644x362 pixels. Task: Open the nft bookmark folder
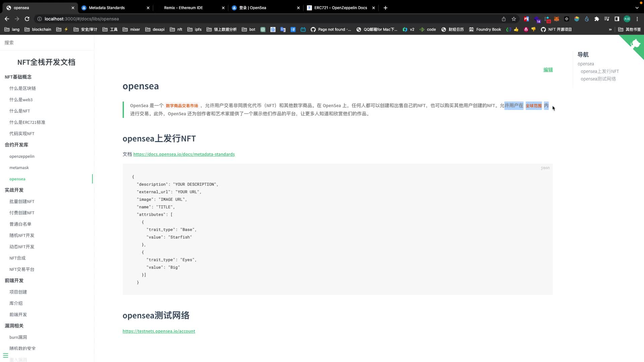pos(176,29)
